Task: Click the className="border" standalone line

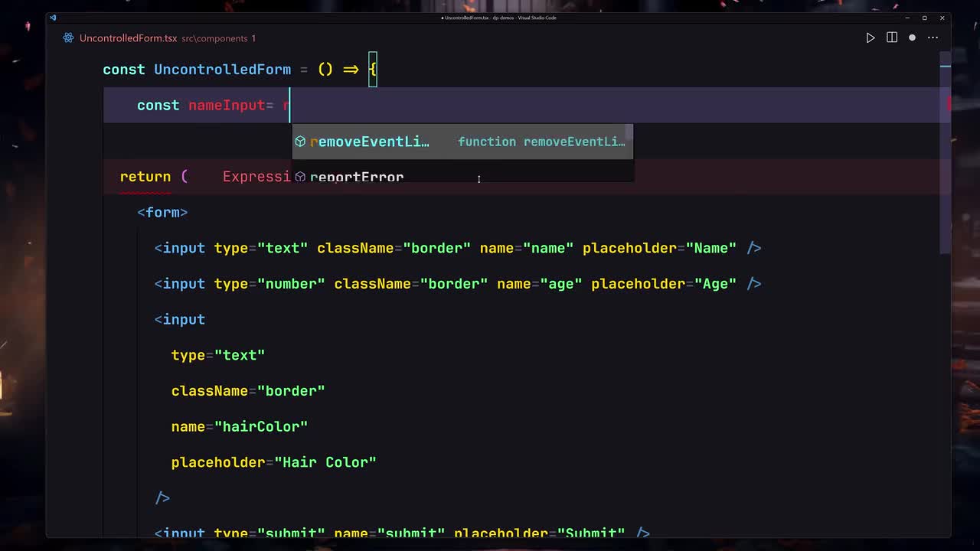Action: [248, 391]
